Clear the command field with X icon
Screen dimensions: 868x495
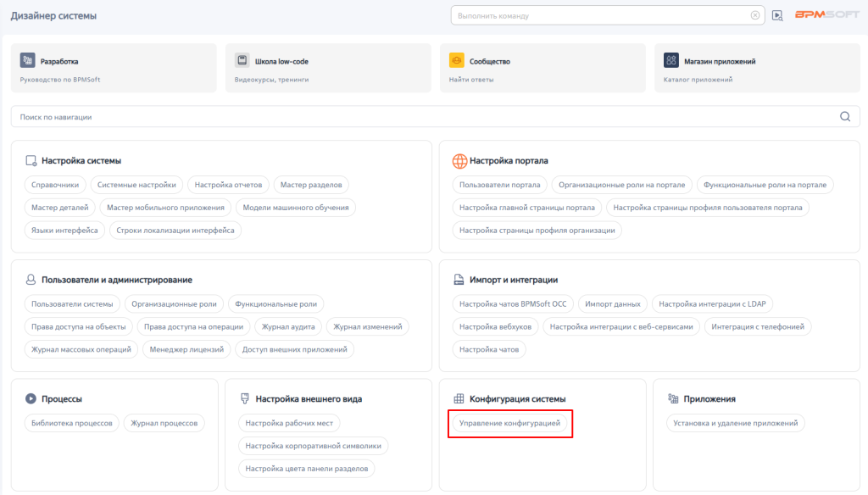(x=754, y=14)
